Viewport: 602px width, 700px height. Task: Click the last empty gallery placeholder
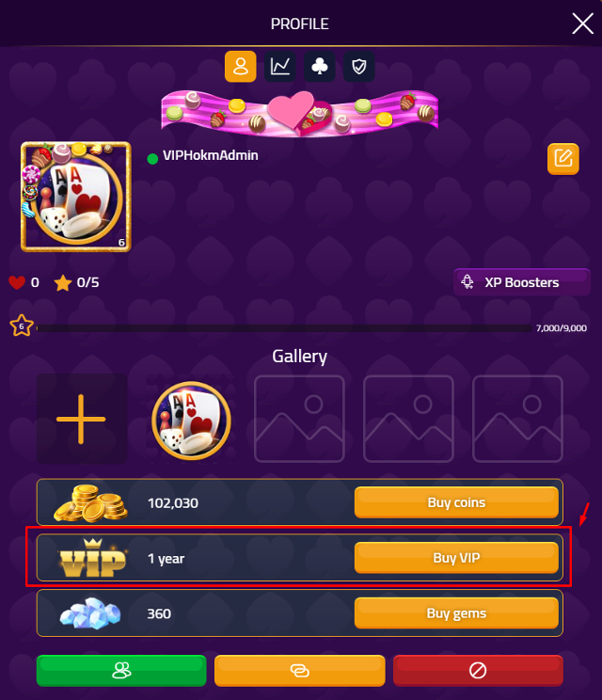(x=517, y=419)
